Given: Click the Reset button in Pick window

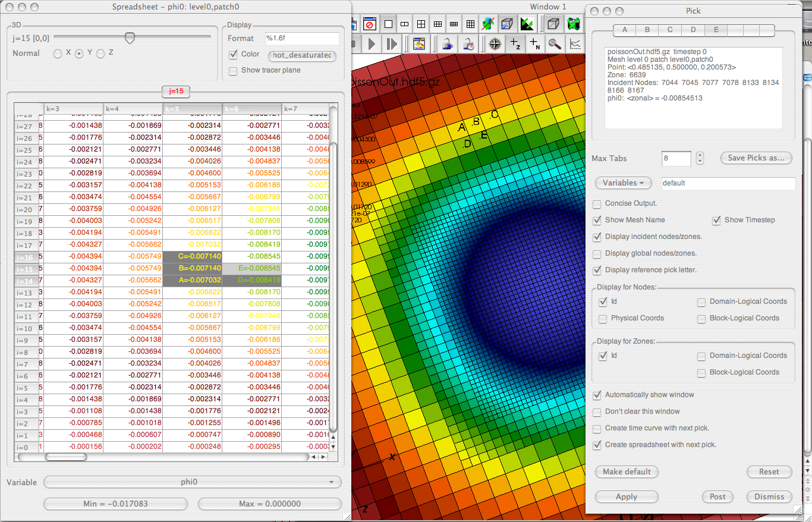Looking at the screenshot, I should pyautogui.click(x=769, y=472).
